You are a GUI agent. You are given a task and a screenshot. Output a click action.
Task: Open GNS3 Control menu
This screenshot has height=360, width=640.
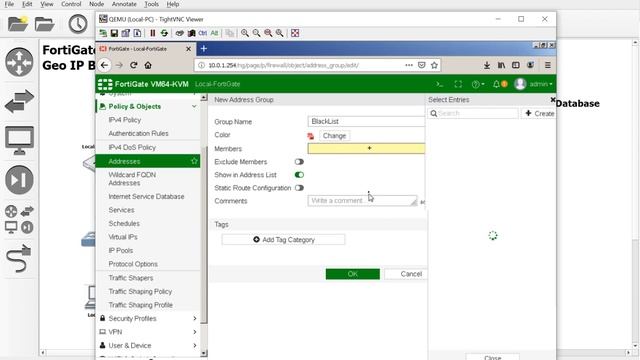click(71, 4)
